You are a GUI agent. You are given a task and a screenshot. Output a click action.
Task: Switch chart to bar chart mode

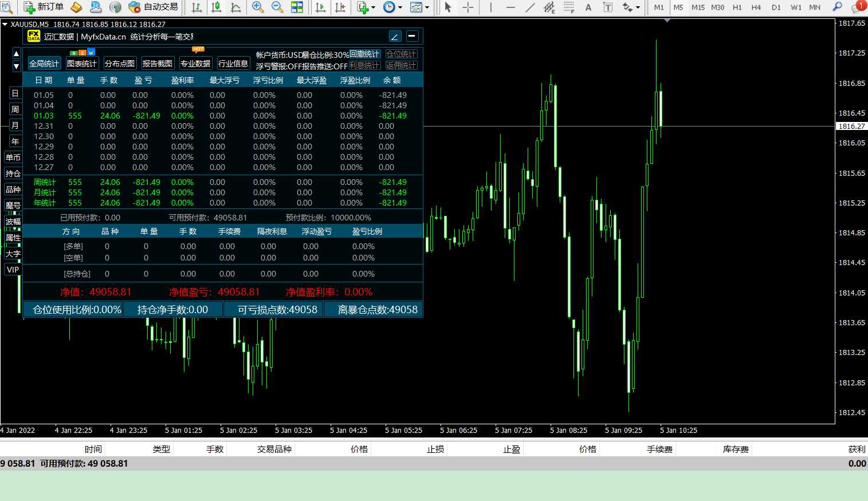click(x=197, y=7)
